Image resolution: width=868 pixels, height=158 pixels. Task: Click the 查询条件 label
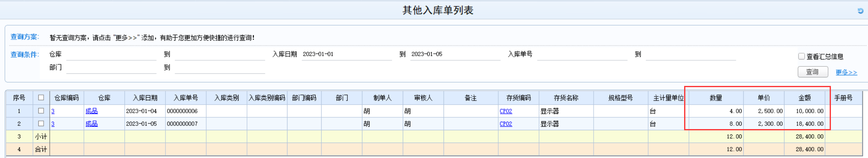pos(24,55)
